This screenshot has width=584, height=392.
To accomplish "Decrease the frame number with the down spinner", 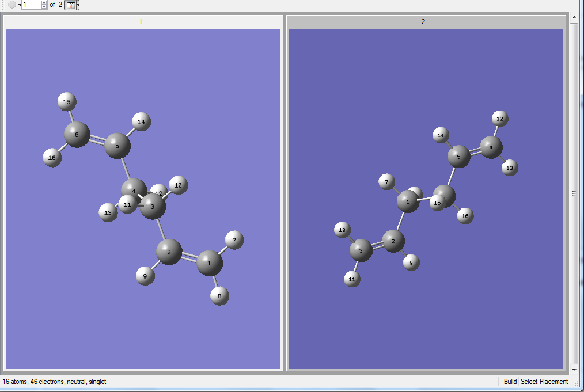I will pyautogui.click(x=44, y=7).
